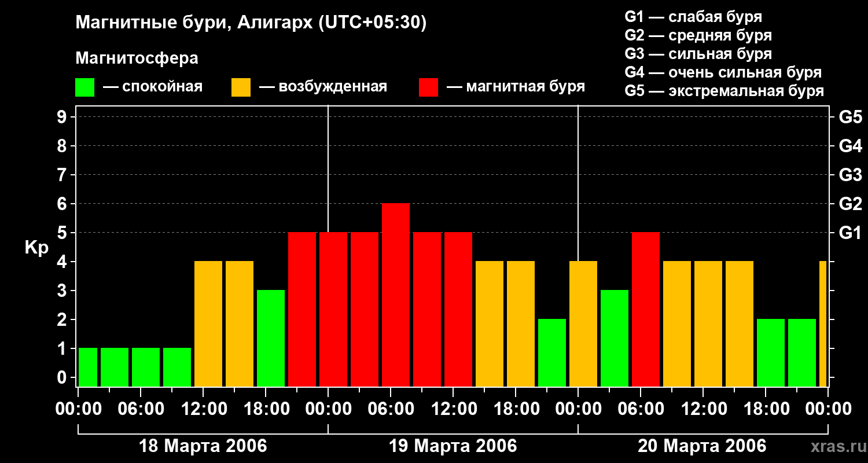Viewport: 868px width, 463px height.
Task: Select the tallest red bar at Kp 6
Action: pyautogui.click(x=396, y=295)
